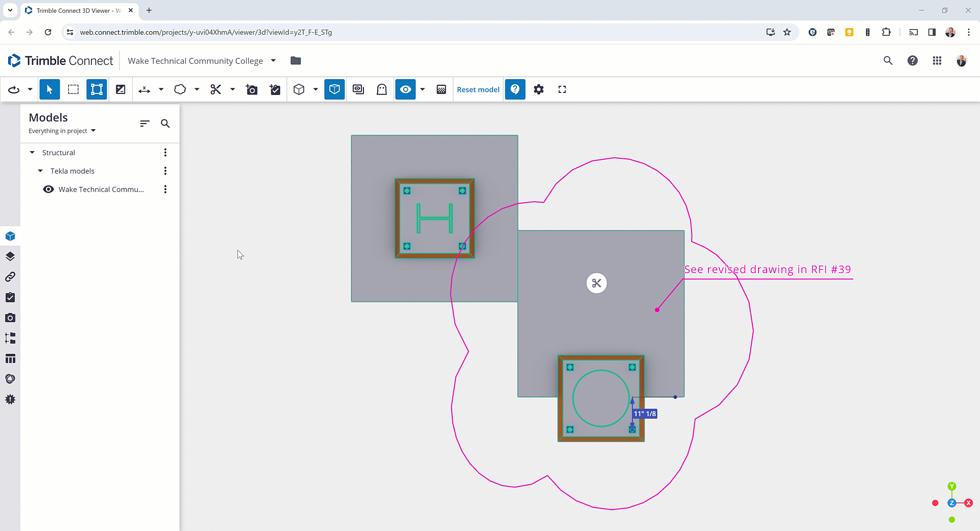
Task: Click the Reset model button
Action: [x=478, y=89]
